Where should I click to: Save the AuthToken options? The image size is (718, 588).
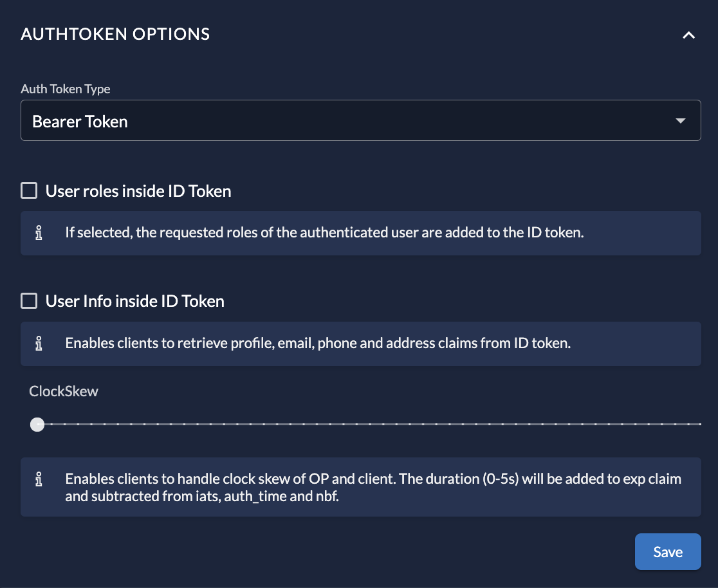pyautogui.click(x=668, y=552)
